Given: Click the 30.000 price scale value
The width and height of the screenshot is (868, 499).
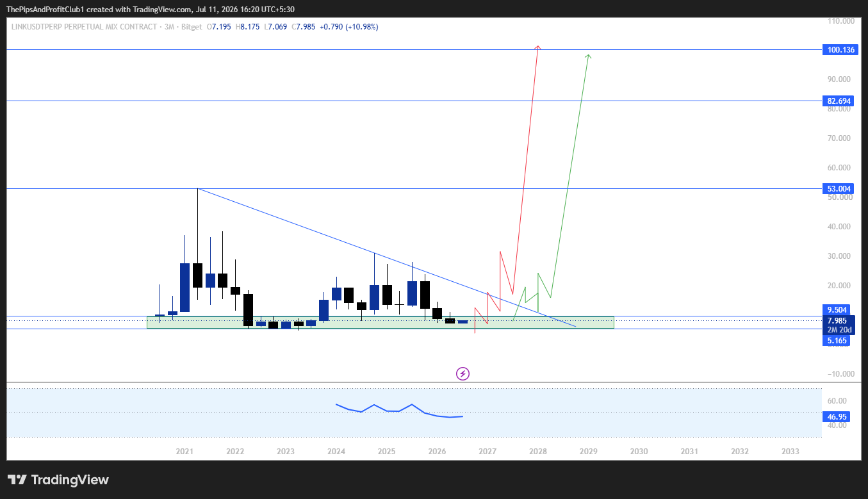Looking at the screenshot, I should pyautogui.click(x=840, y=256).
